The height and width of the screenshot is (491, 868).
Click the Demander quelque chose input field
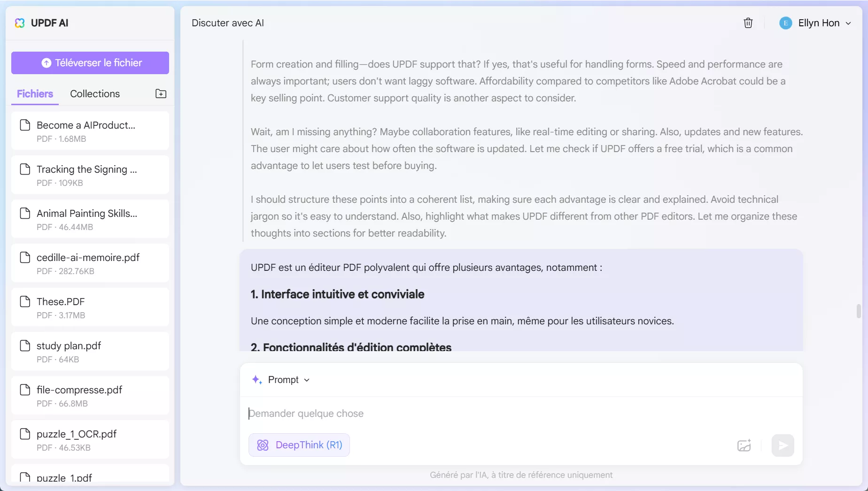[x=423, y=414]
